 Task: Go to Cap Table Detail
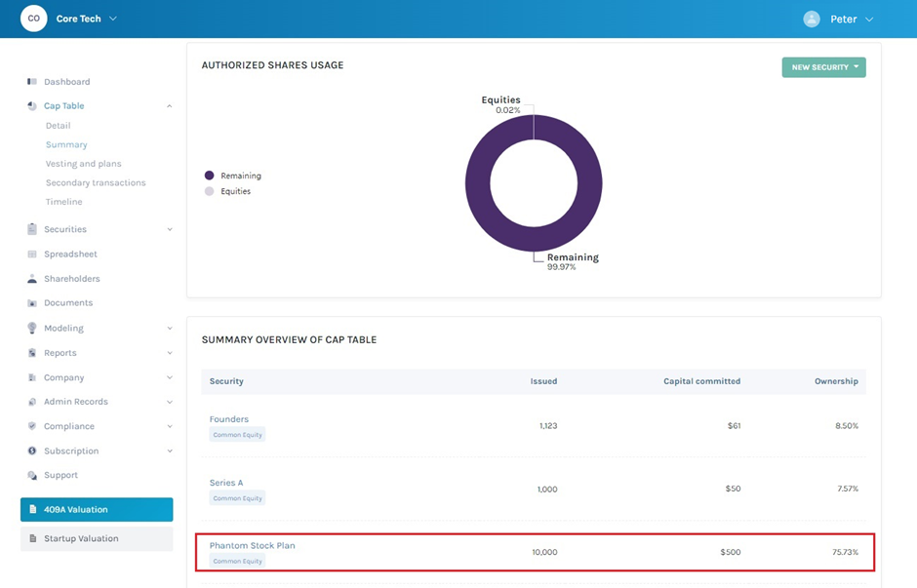click(58, 126)
